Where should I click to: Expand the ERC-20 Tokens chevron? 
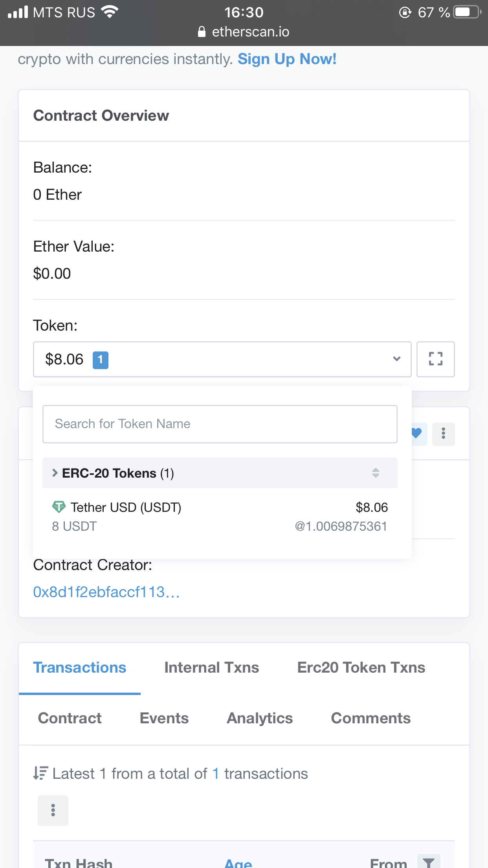coord(55,473)
